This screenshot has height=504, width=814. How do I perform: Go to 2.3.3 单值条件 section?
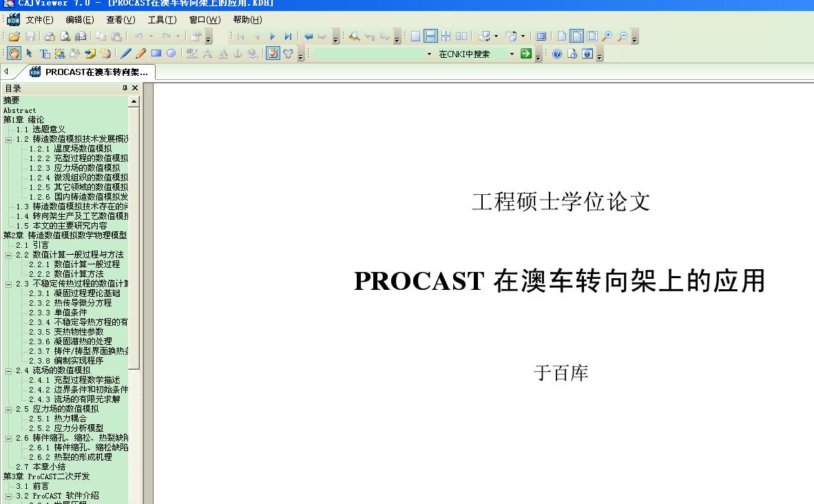click(58, 313)
